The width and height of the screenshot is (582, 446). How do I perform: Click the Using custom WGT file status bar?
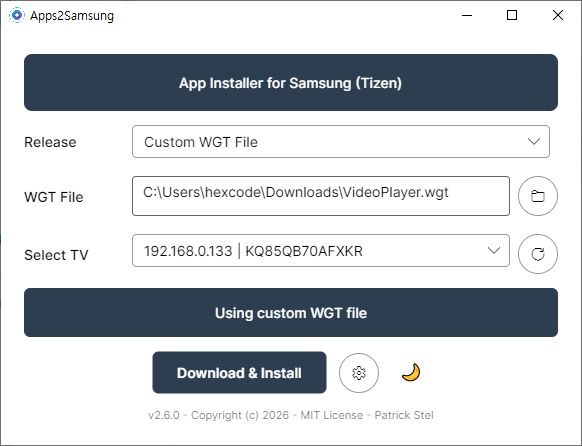(291, 312)
